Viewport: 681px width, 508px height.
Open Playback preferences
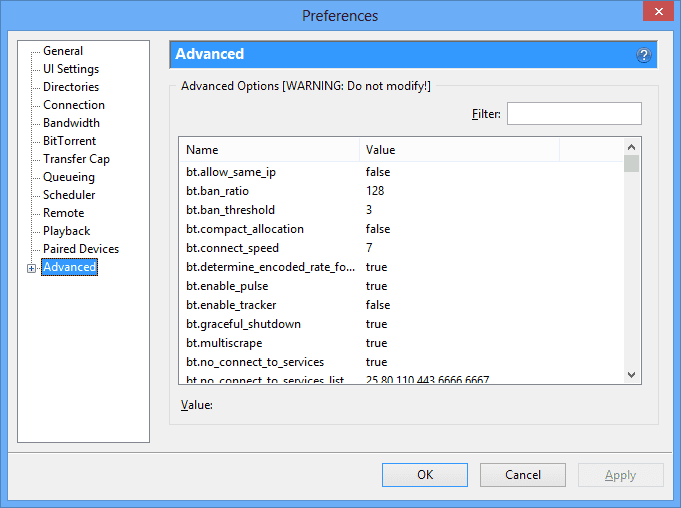point(66,231)
